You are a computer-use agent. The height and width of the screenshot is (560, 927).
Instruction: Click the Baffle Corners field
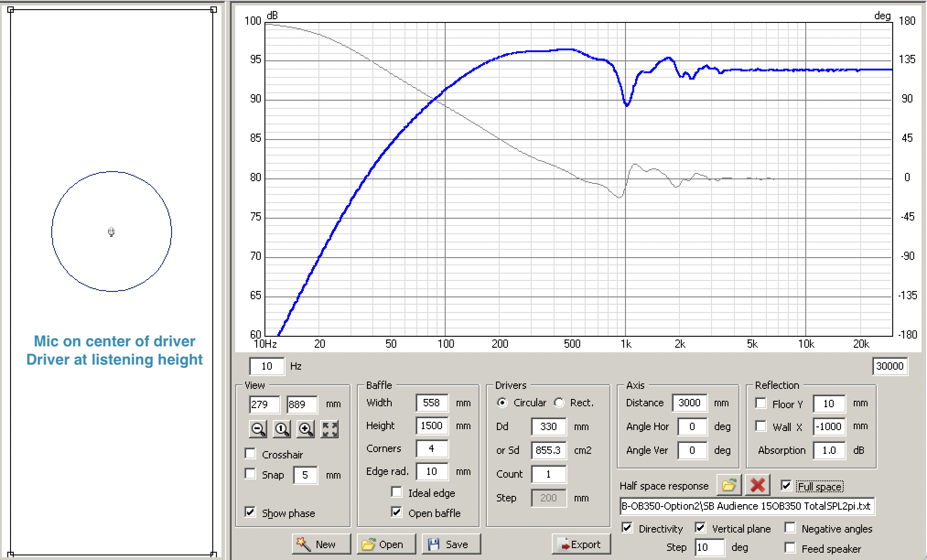pos(432,448)
